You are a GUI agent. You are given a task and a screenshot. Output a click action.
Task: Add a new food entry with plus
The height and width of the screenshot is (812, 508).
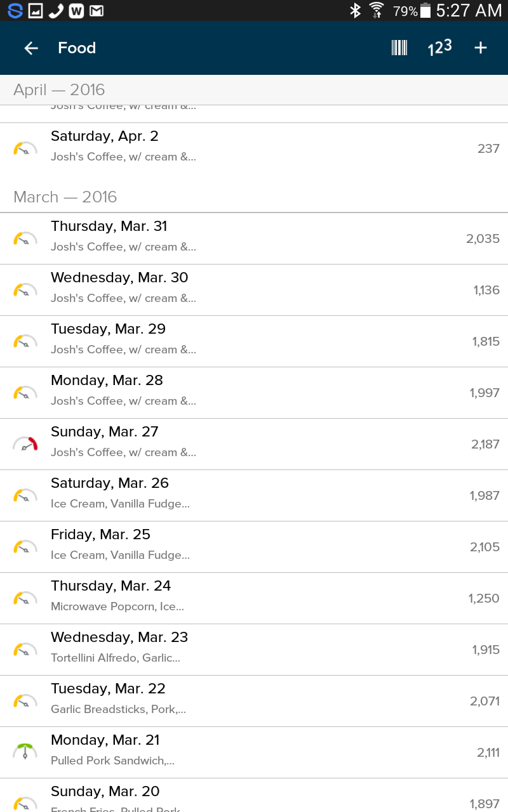point(481,48)
